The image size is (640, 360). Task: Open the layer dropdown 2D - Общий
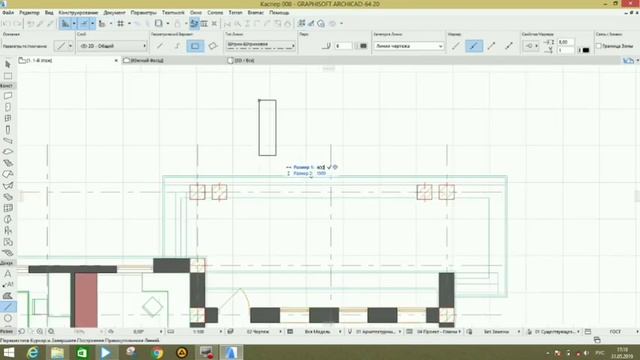tap(112, 46)
